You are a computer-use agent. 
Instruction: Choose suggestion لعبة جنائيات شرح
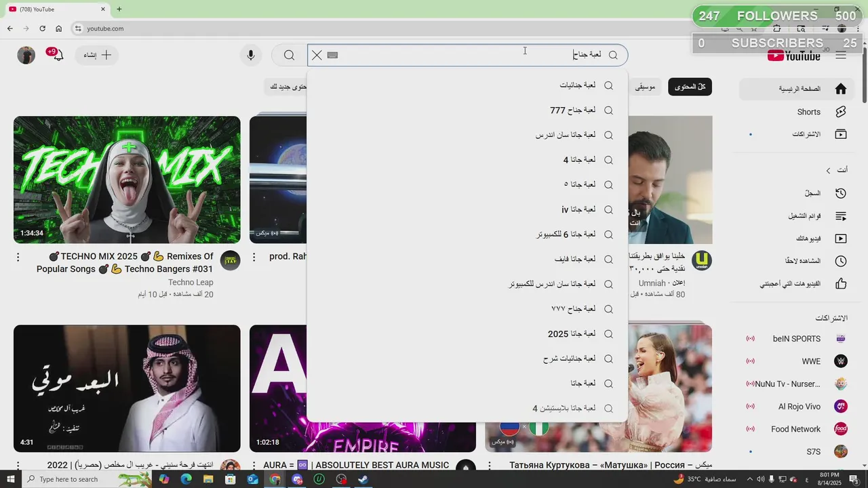(x=467, y=359)
